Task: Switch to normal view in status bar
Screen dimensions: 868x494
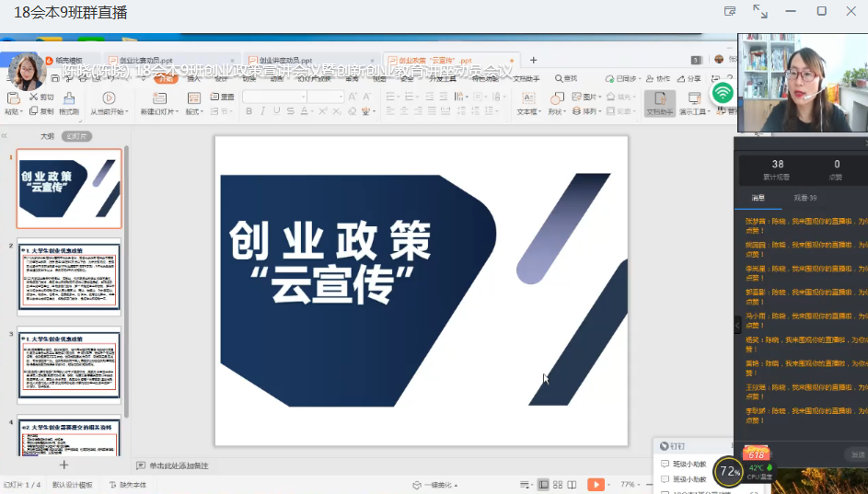Action: [x=544, y=485]
